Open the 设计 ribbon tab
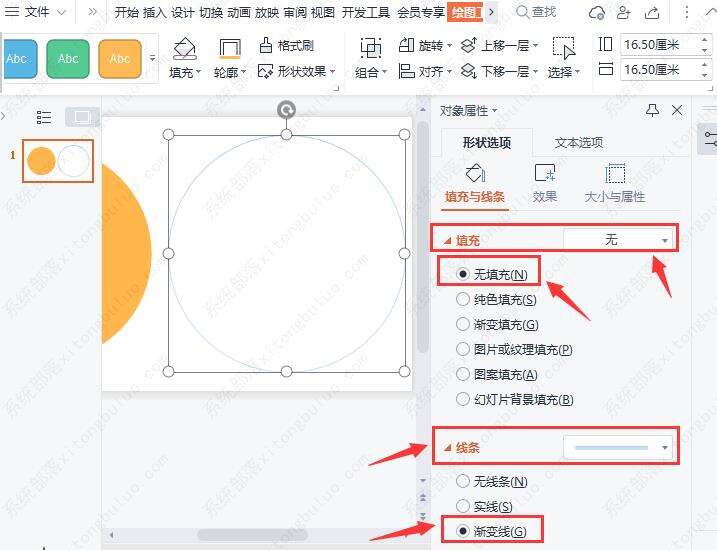Viewport: 717px width, 550px height. (x=183, y=12)
